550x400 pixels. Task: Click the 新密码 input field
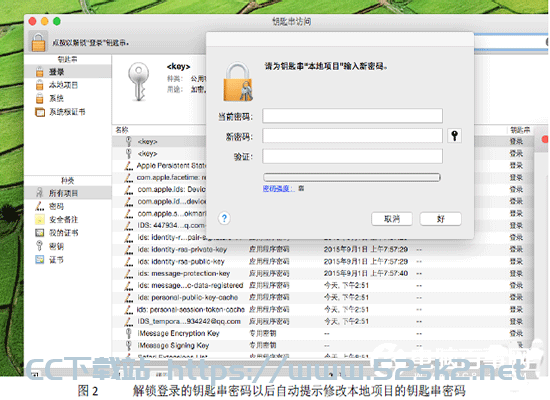[352, 136]
